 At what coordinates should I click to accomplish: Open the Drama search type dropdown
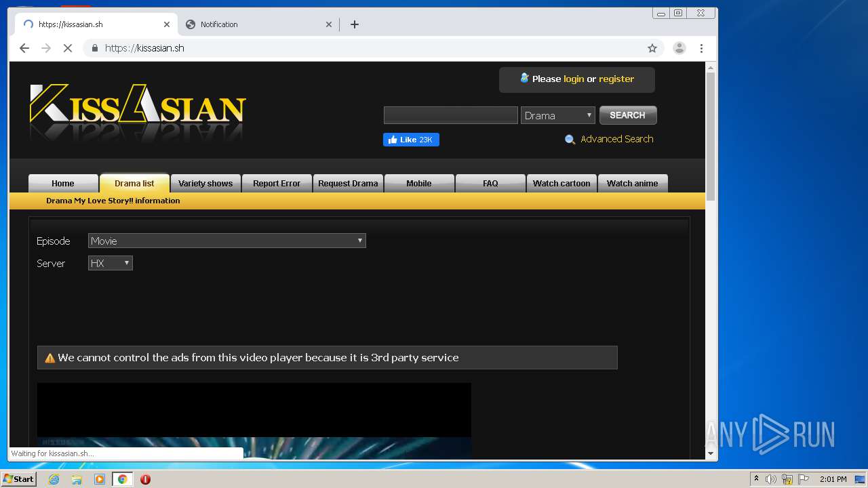point(558,115)
